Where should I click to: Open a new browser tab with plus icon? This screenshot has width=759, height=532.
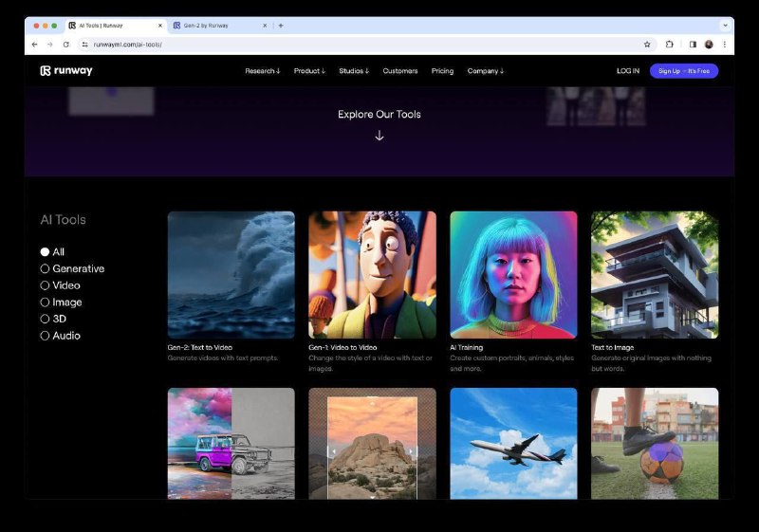[281, 26]
